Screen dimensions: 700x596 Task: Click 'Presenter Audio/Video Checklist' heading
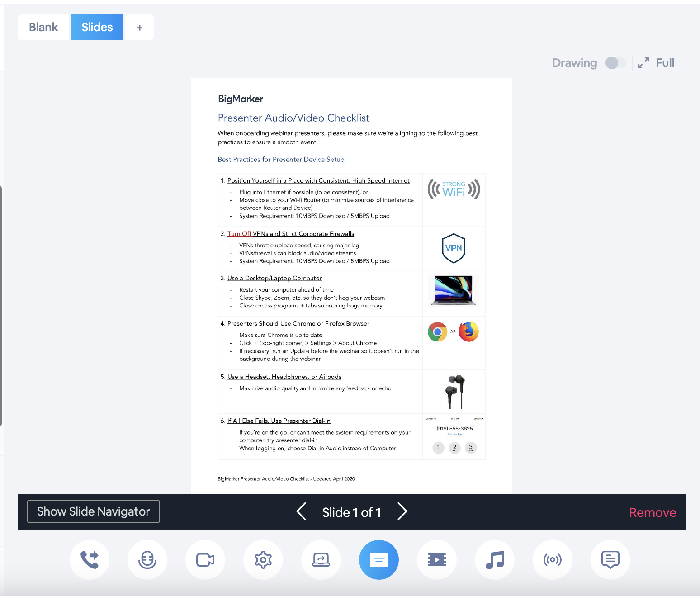(293, 118)
